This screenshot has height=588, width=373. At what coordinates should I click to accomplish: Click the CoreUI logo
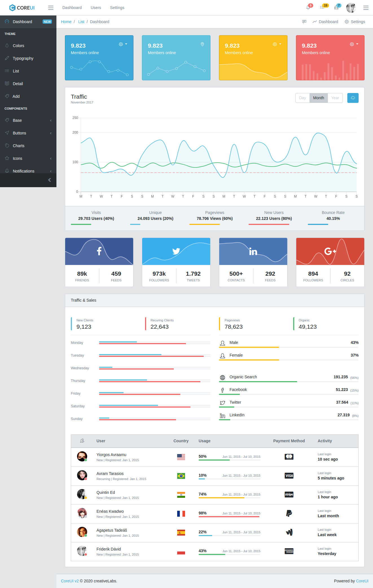coord(22,8)
